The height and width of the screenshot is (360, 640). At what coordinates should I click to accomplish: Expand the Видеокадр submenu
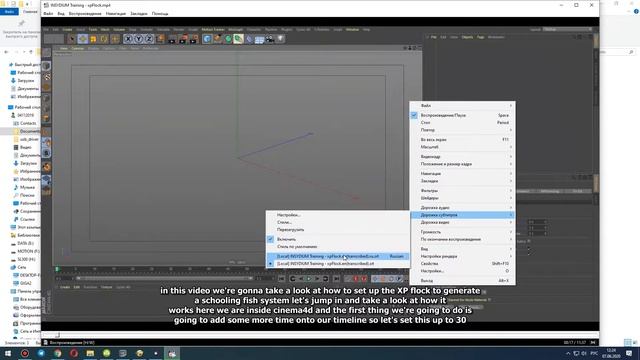(462, 157)
